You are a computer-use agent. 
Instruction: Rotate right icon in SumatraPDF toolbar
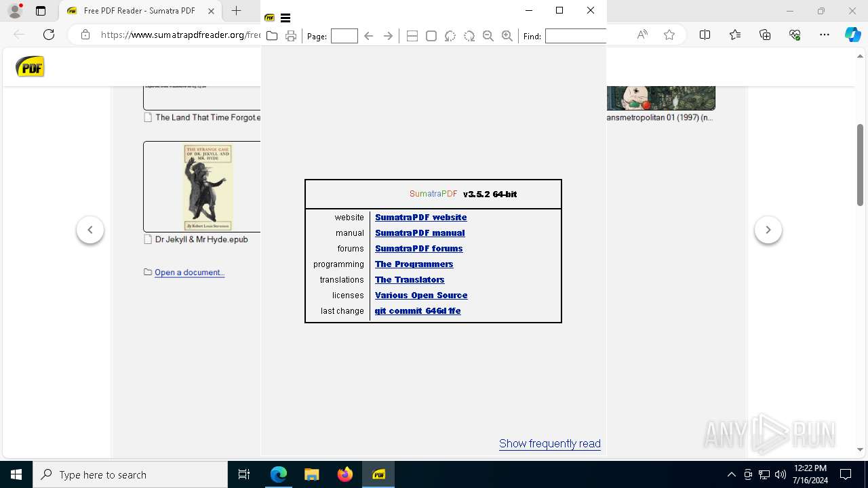coord(469,36)
